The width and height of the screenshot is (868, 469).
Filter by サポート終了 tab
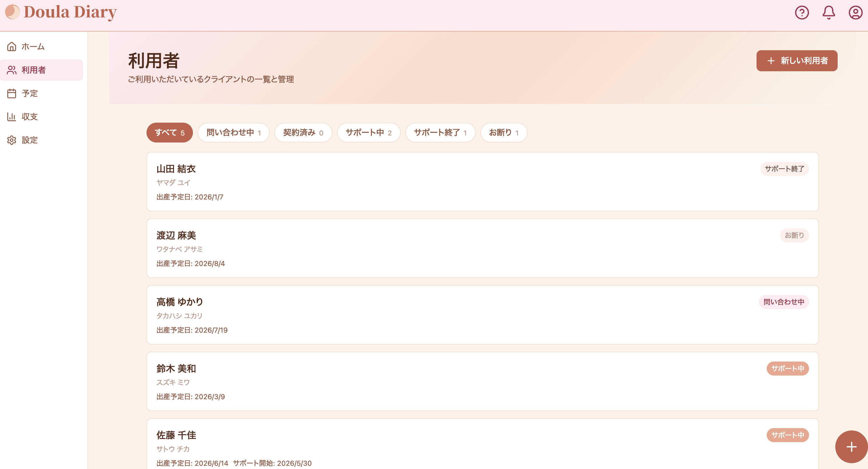[440, 133]
